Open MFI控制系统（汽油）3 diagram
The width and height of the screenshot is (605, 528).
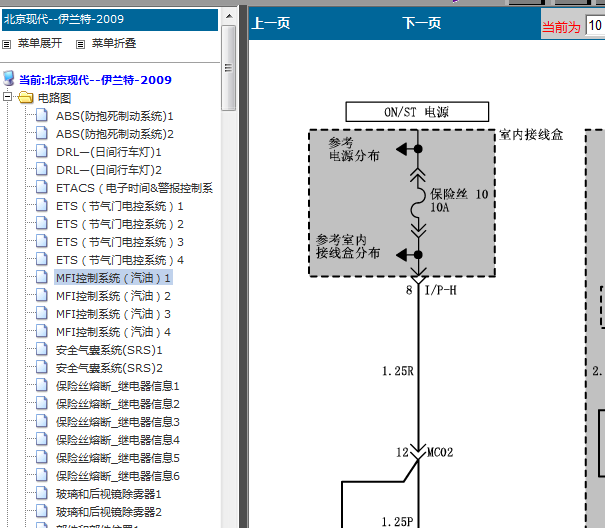pyautogui.click(x=113, y=314)
